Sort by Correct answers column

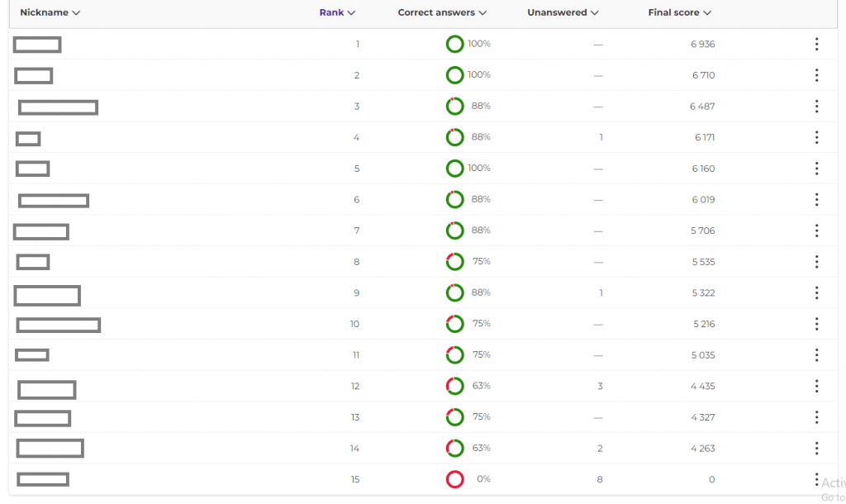tap(442, 13)
